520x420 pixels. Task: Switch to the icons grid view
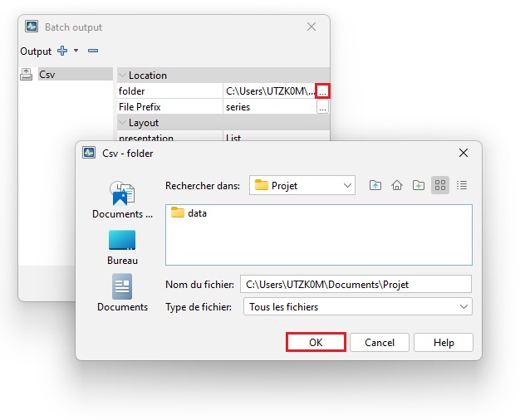click(x=440, y=185)
